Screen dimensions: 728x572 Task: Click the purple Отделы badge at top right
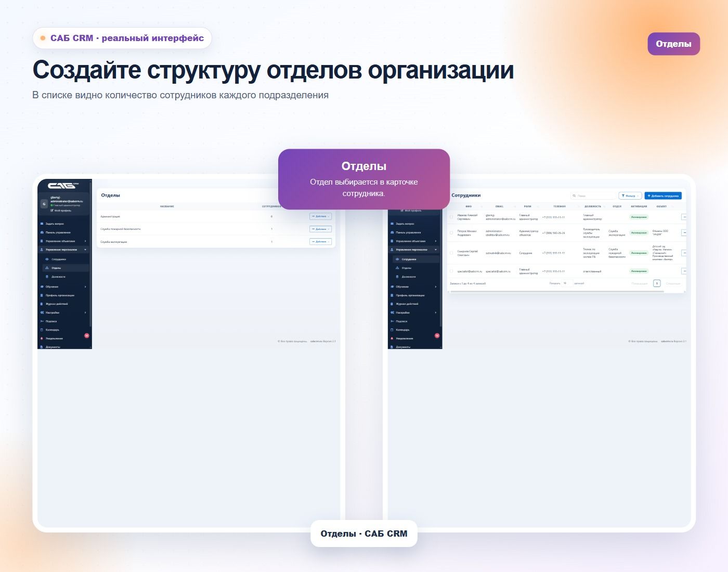click(673, 44)
